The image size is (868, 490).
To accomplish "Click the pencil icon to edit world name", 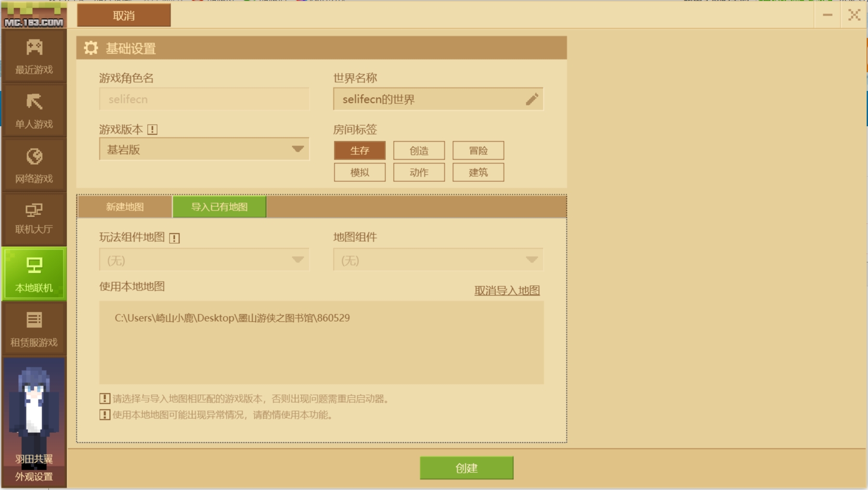I will coord(532,99).
